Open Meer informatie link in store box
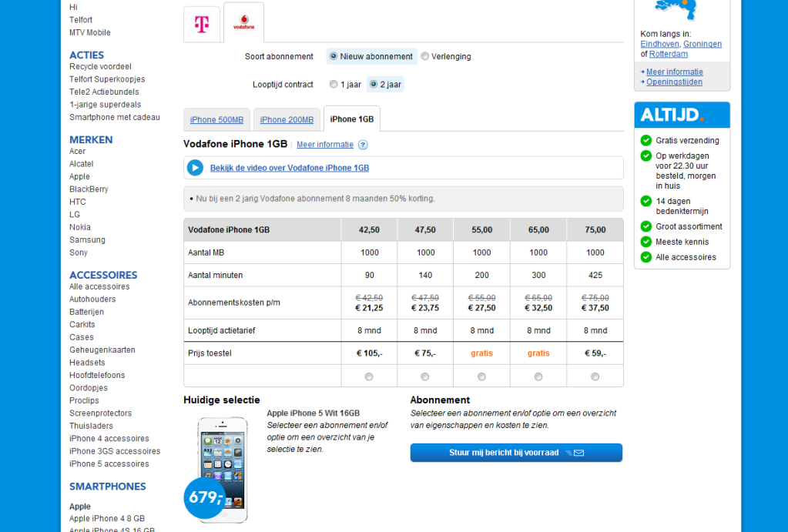Screen dimensions: 788x532 click(675, 72)
